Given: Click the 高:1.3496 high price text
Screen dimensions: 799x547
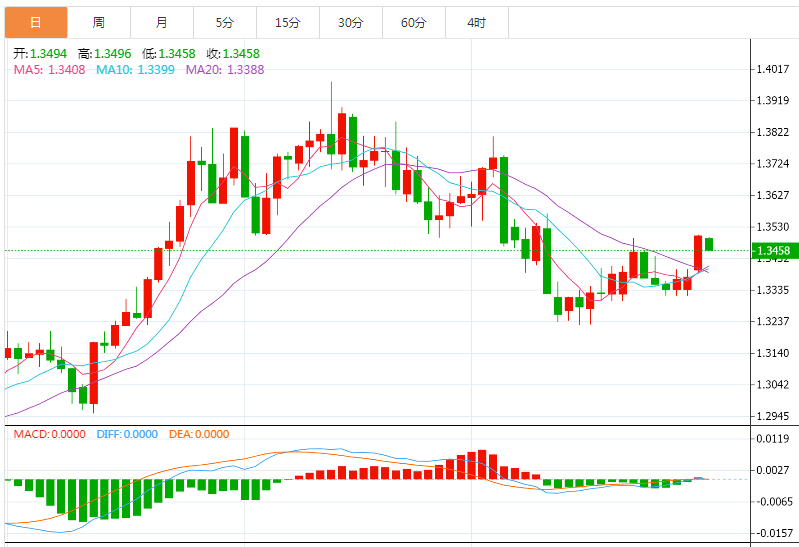Looking at the screenshot, I should [104, 54].
